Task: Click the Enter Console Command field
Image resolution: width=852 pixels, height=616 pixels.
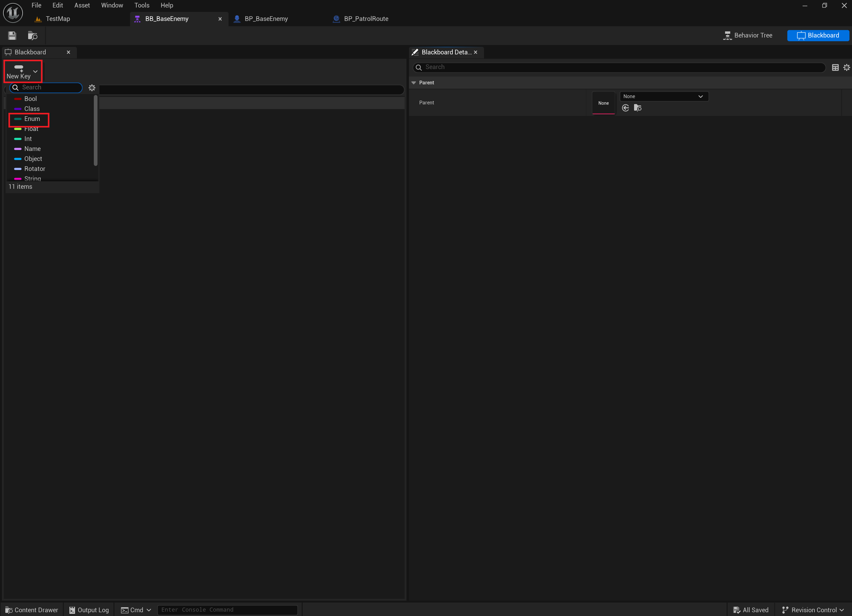Action: [227, 610]
